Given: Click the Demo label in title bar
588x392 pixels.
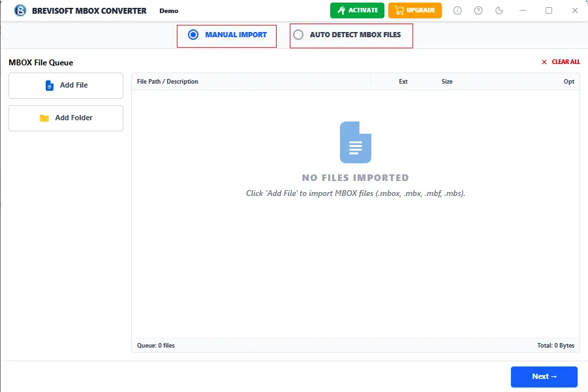Looking at the screenshot, I should (169, 11).
